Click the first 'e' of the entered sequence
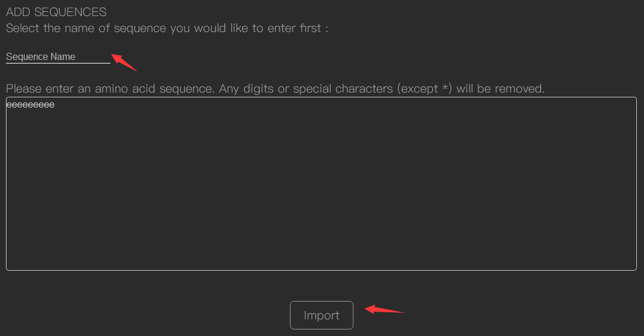644x336 pixels. (x=9, y=104)
